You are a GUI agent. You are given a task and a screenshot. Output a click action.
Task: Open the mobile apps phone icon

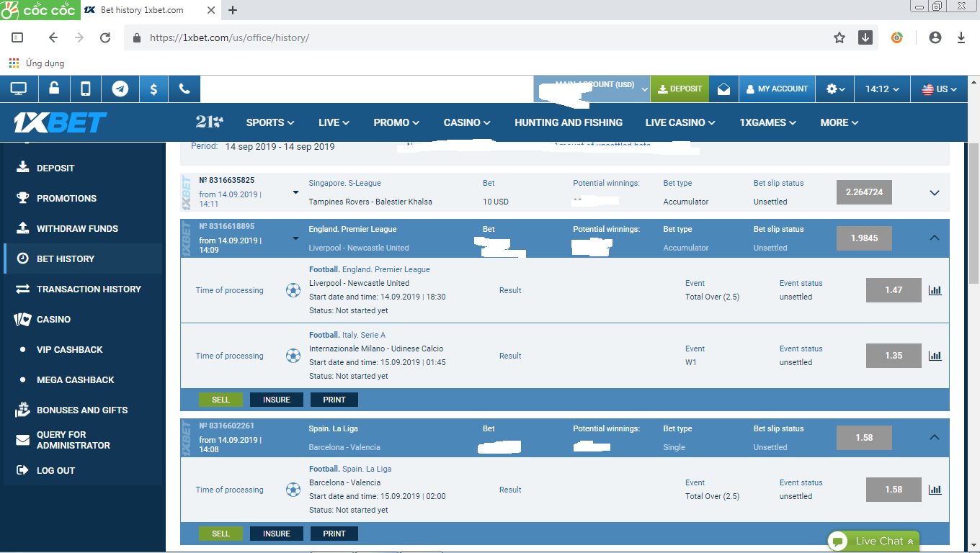click(x=85, y=89)
